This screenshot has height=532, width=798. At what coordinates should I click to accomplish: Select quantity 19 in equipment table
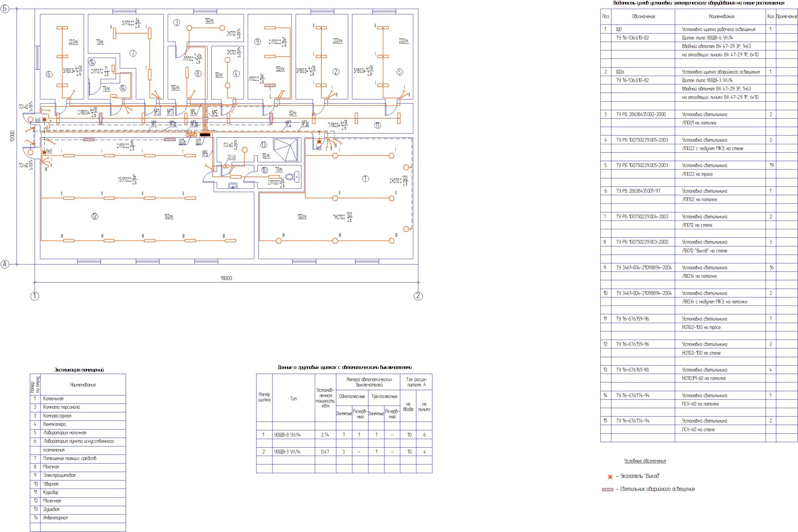tap(772, 166)
